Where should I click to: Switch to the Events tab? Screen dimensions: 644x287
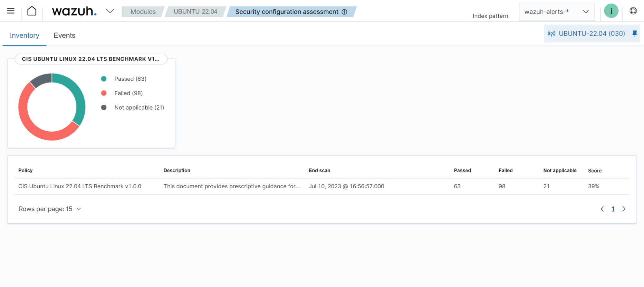click(x=64, y=35)
